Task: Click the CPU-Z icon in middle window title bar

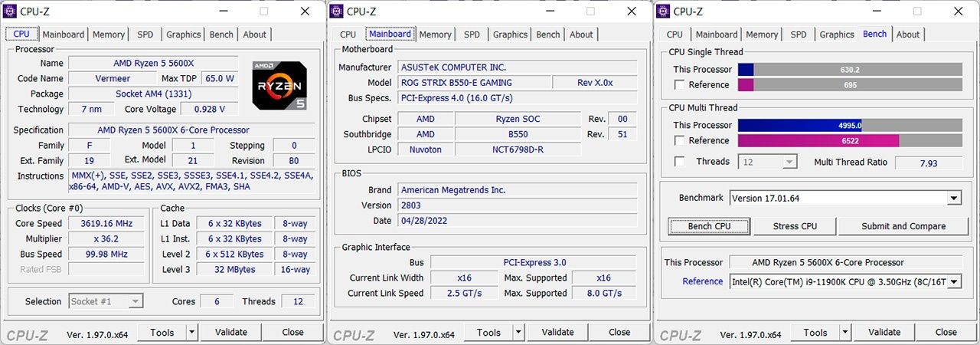Action: 337,11
